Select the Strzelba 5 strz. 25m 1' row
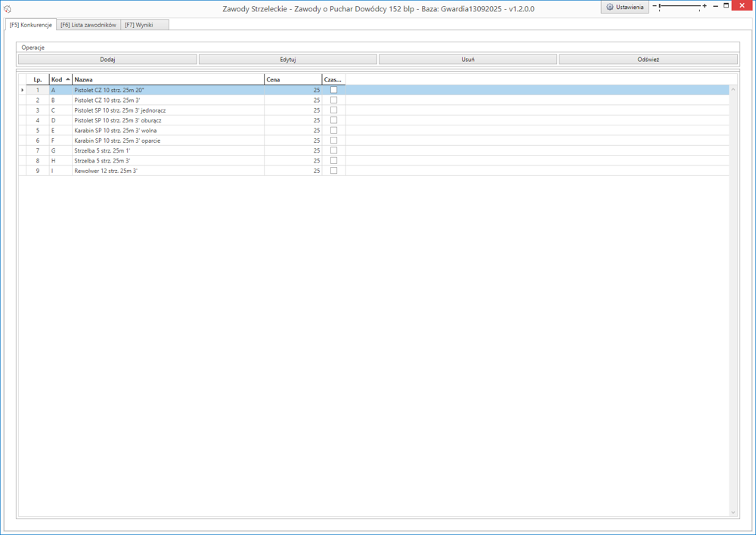This screenshot has width=756, height=535. 168,150
